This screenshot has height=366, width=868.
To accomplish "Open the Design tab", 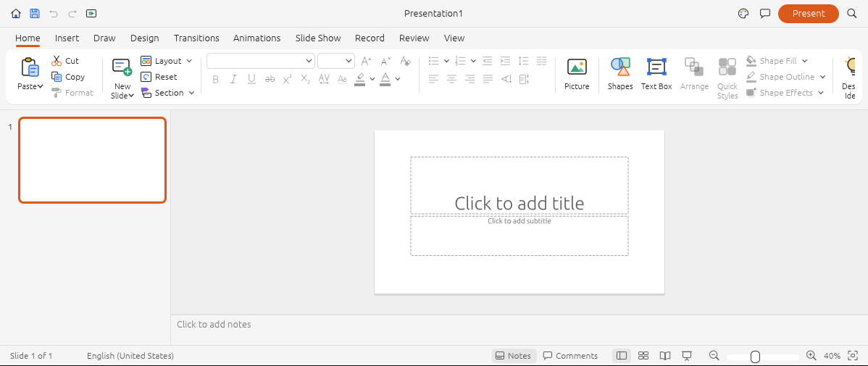I will (x=144, y=38).
